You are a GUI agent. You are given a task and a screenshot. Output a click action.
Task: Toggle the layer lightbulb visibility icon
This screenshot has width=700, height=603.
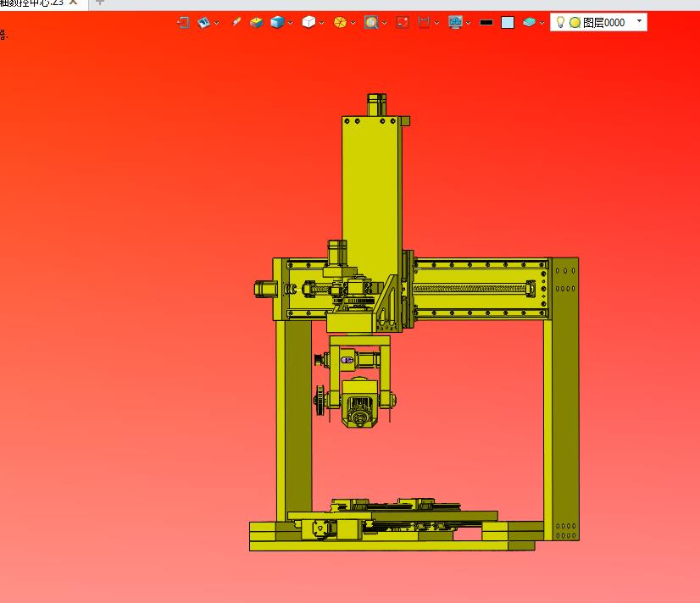point(560,23)
